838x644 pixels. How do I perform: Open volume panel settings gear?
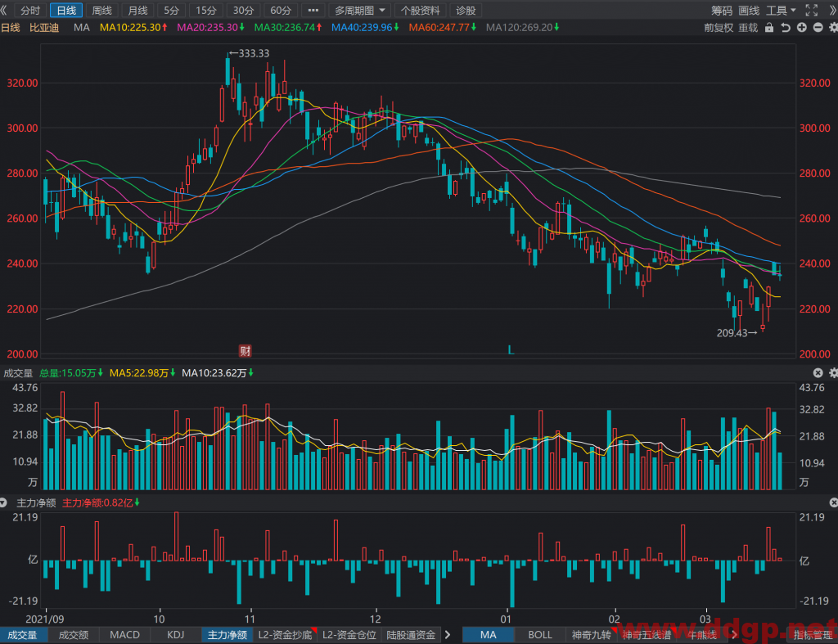click(x=833, y=372)
